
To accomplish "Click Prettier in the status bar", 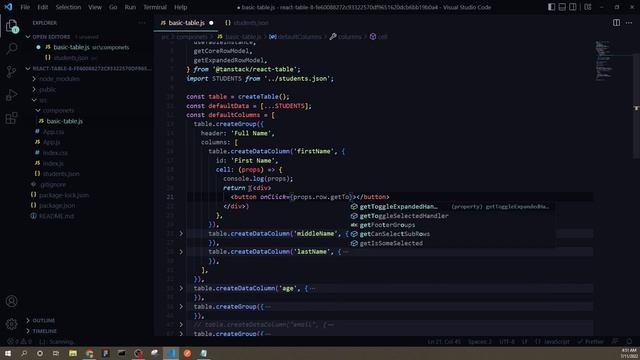I will (x=590, y=341).
